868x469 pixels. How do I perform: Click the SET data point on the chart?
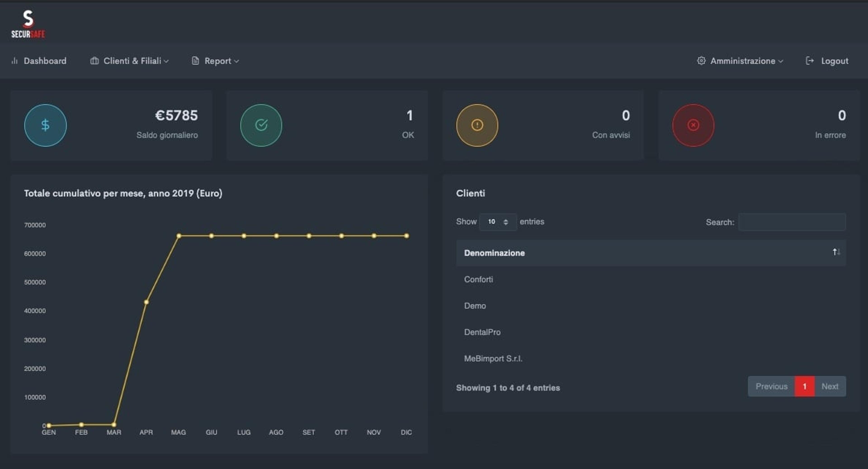point(309,236)
